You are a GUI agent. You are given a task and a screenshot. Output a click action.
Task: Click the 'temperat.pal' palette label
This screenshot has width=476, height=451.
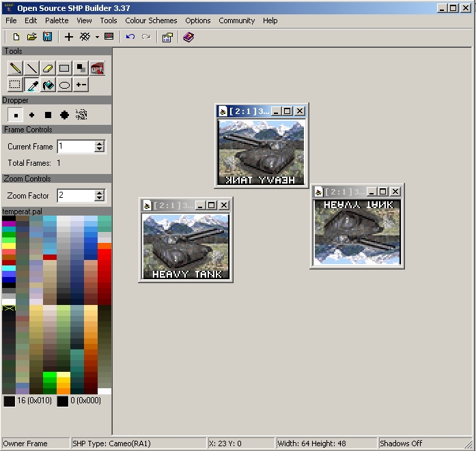click(22, 212)
